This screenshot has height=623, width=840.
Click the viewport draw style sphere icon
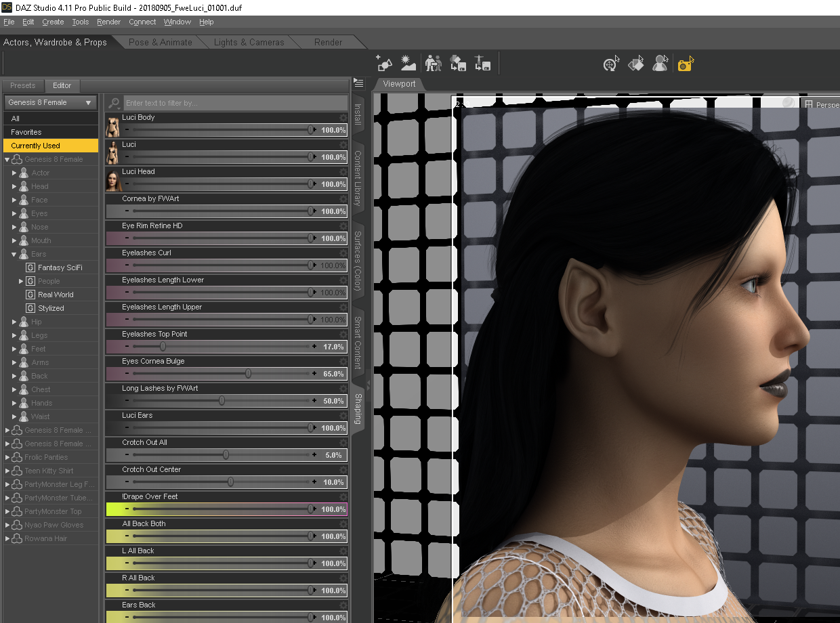(789, 103)
